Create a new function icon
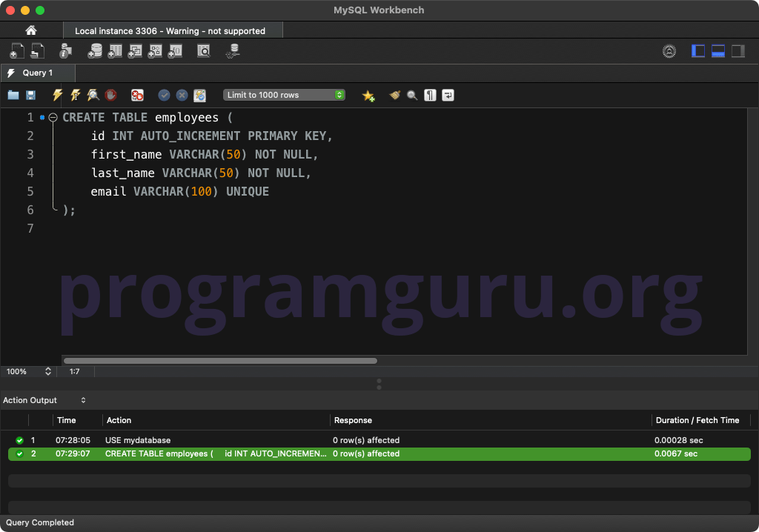Viewport: 759px width, 532px height. (175, 51)
